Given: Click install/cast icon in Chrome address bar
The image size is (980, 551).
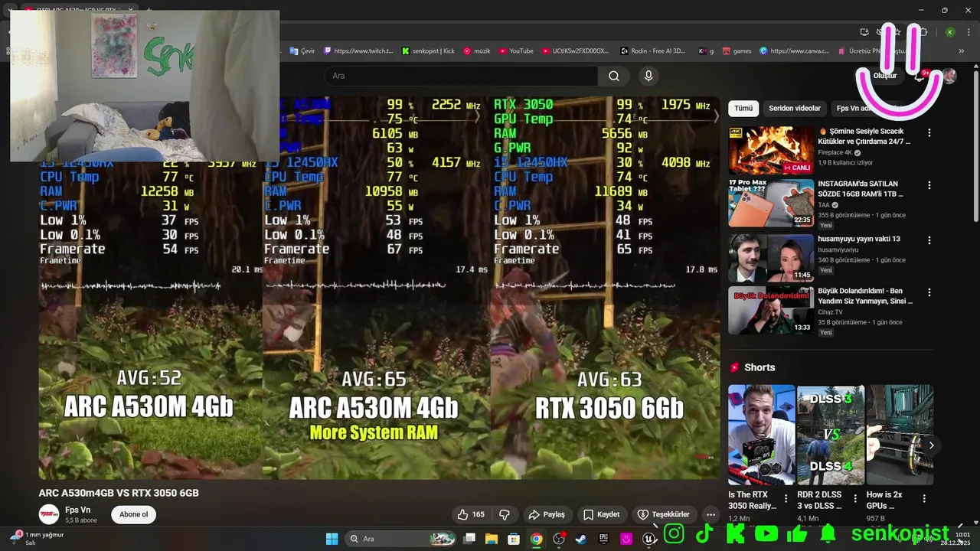Looking at the screenshot, I should click(x=864, y=32).
